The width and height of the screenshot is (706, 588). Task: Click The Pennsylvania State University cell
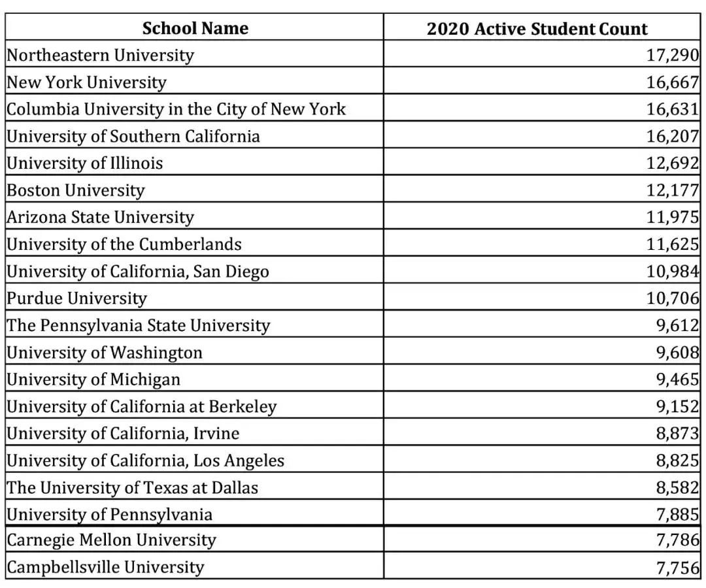(x=139, y=326)
